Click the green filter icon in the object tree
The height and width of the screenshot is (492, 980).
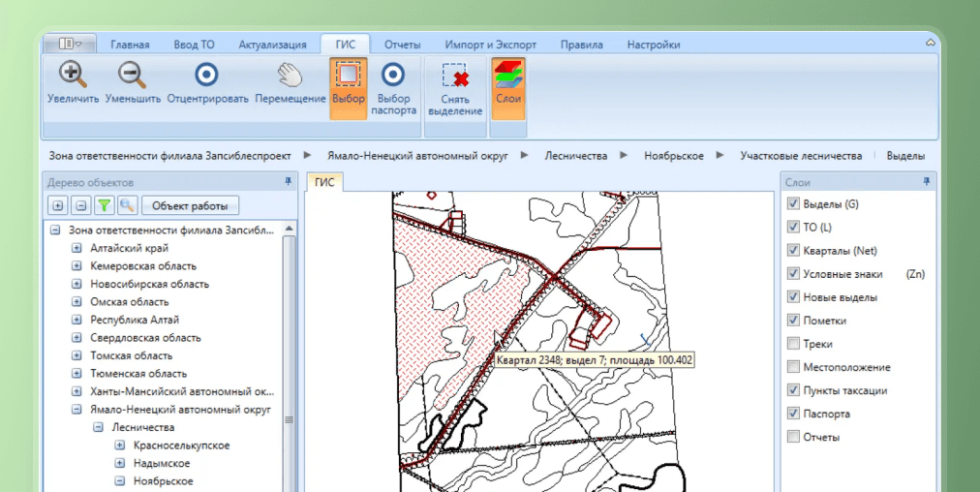coord(105,205)
